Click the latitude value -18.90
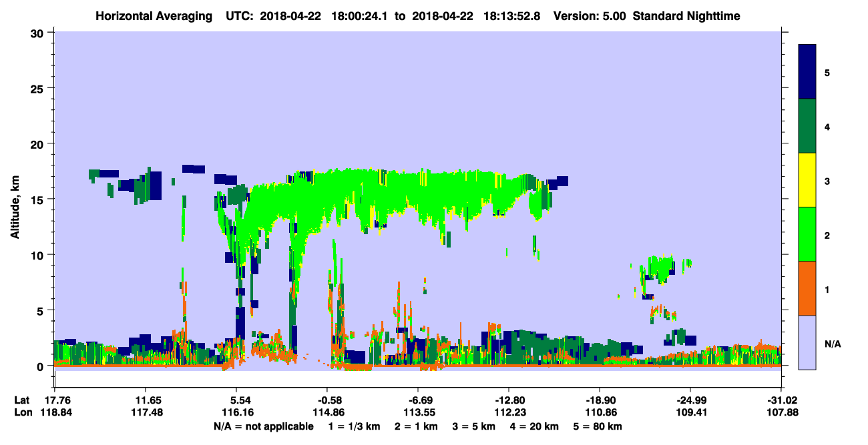The height and width of the screenshot is (445, 868). 600,400
